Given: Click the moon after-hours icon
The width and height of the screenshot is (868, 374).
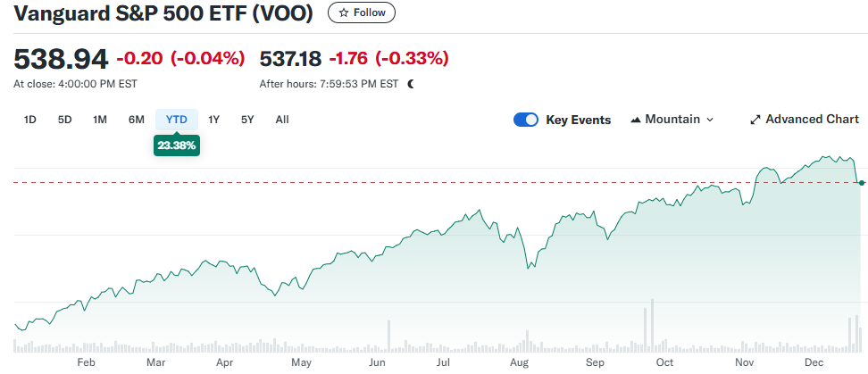Looking at the screenshot, I should click(411, 84).
